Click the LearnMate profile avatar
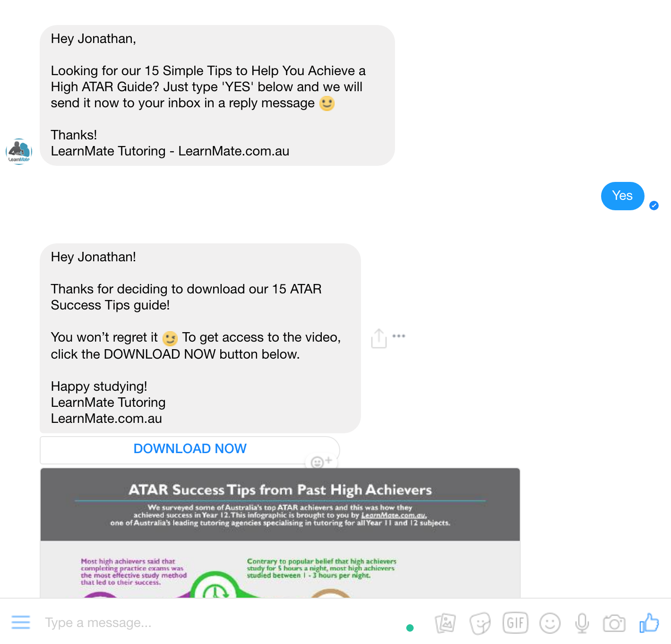This screenshot has height=644, width=671. coord(19,151)
